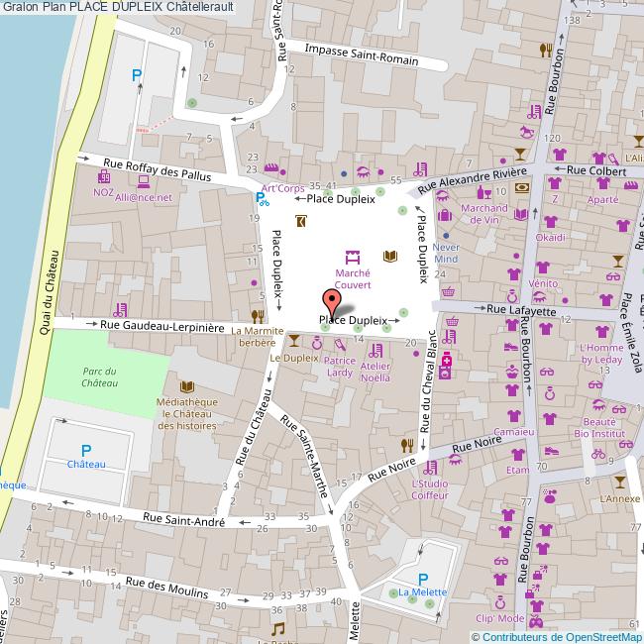
Task: Click Le Dupleix bar cocktail icon
Action: click(x=293, y=340)
